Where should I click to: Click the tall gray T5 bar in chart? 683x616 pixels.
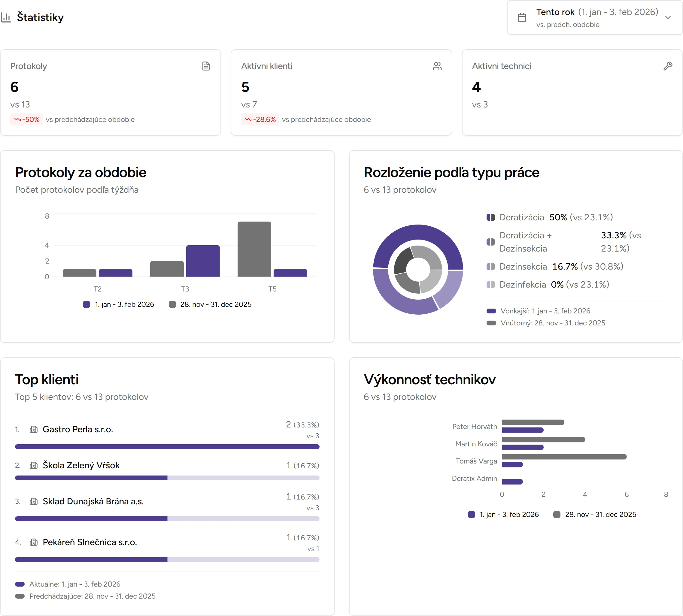pos(254,249)
